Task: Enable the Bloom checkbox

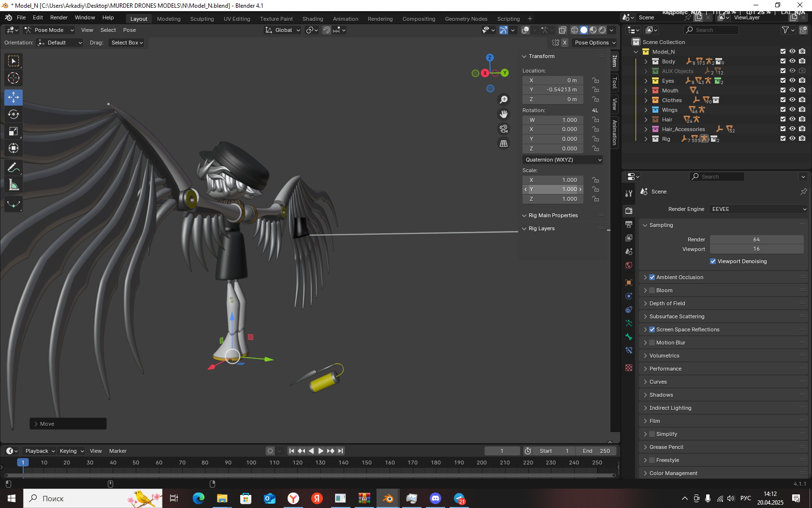Action: 652,290
